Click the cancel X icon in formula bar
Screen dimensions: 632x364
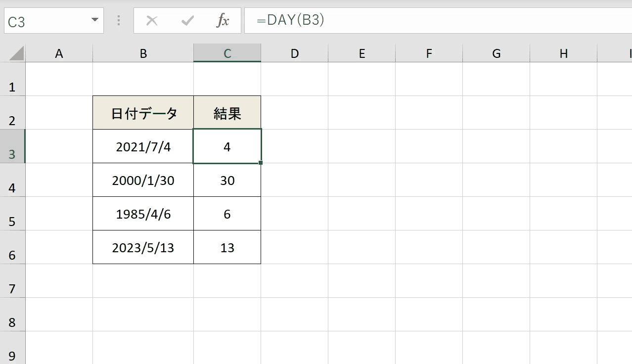point(152,21)
